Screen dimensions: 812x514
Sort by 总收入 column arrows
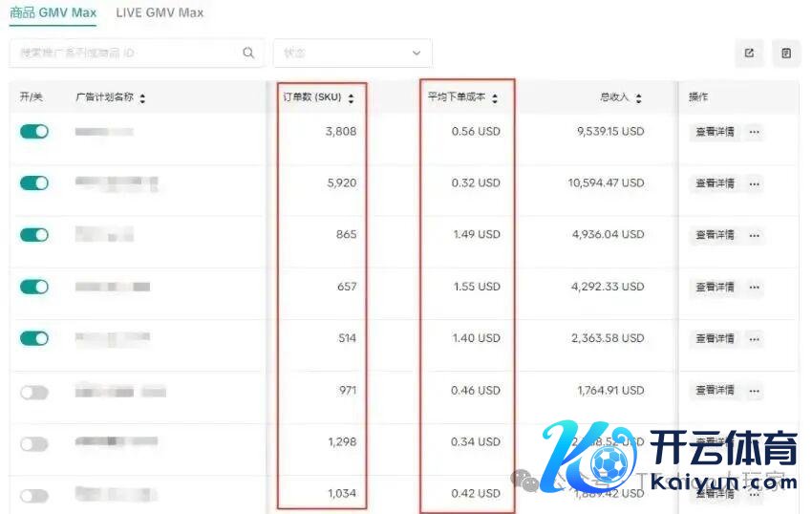(638, 98)
